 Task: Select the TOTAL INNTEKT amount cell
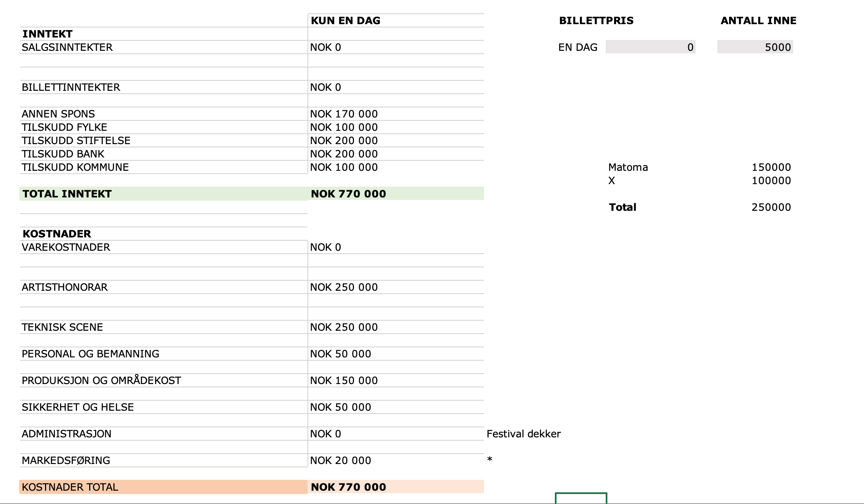click(x=395, y=194)
